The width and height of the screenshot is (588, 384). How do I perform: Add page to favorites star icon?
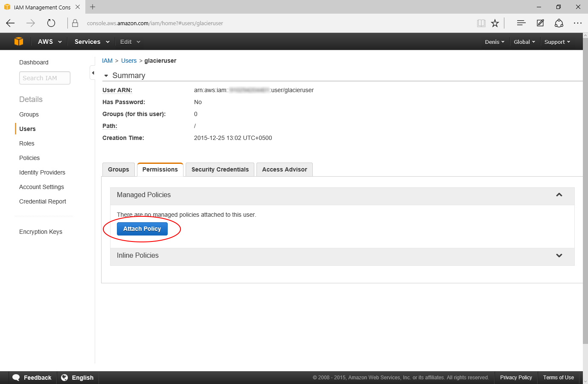click(495, 23)
